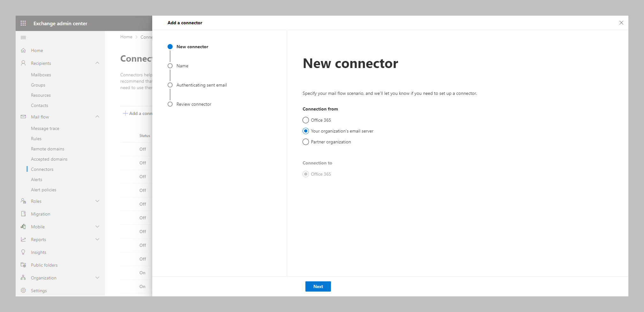Screen dimensions: 644x312
Task: Open Message trace from the sidebar
Action: click(45, 128)
